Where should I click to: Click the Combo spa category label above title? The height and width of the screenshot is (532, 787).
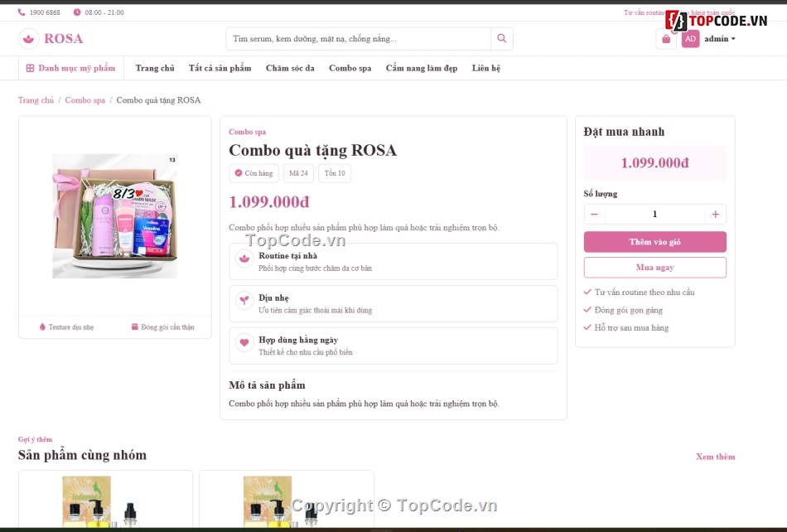pos(247,132)
